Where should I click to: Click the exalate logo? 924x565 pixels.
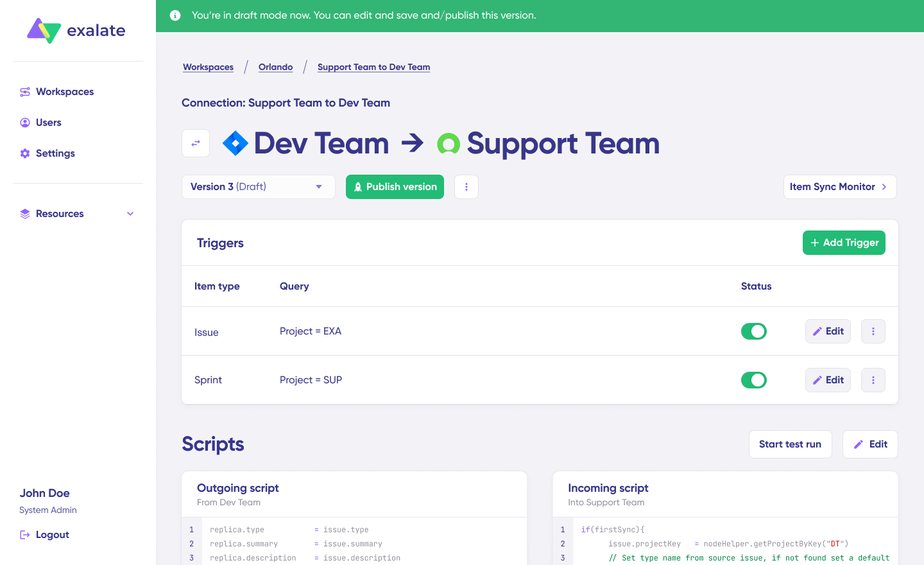click(76, 30)
